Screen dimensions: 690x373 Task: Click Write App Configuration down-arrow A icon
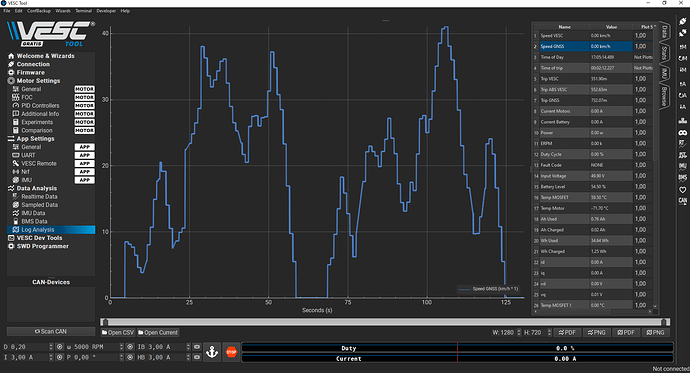tap(683, 107)
